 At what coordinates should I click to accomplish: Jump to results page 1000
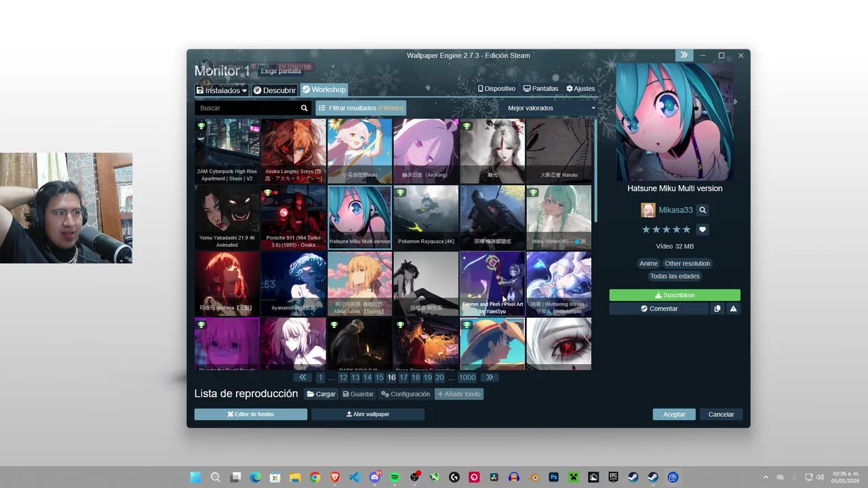pos(467,378)
